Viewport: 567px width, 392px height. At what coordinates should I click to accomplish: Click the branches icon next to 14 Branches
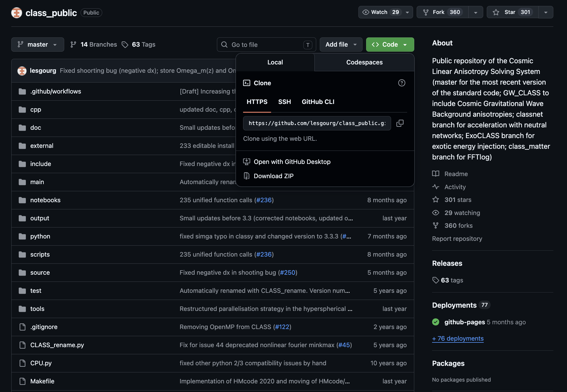point(73,45)
